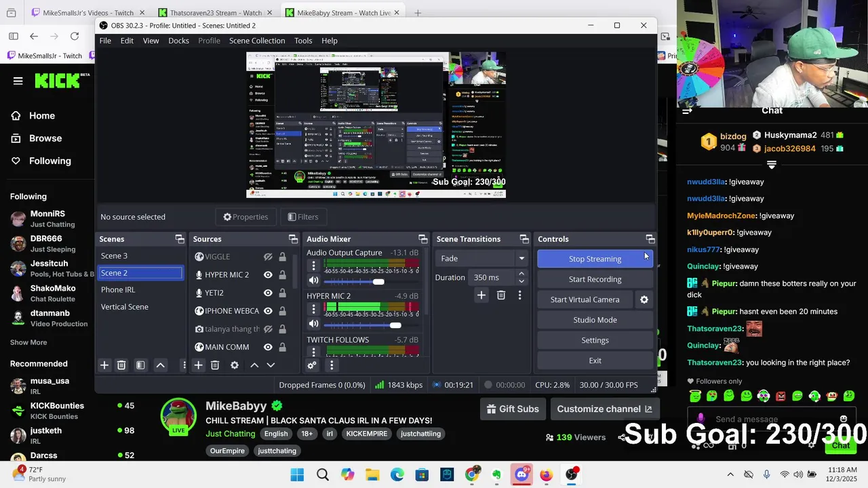Open the Docks menu in OBS
Viewport: 868px width, 488px height.
click(x=178, y=41)
